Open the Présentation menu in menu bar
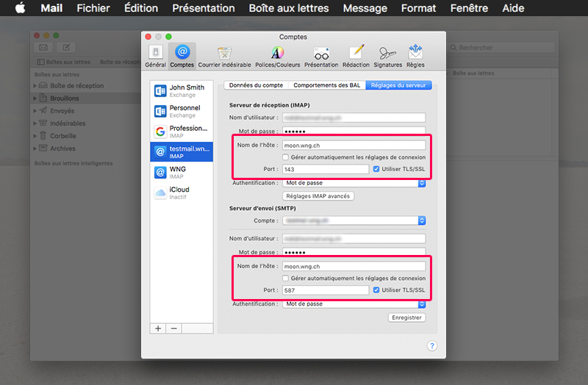Image resolution: width=588 pixels, height=385 pixels. point(204,8)
